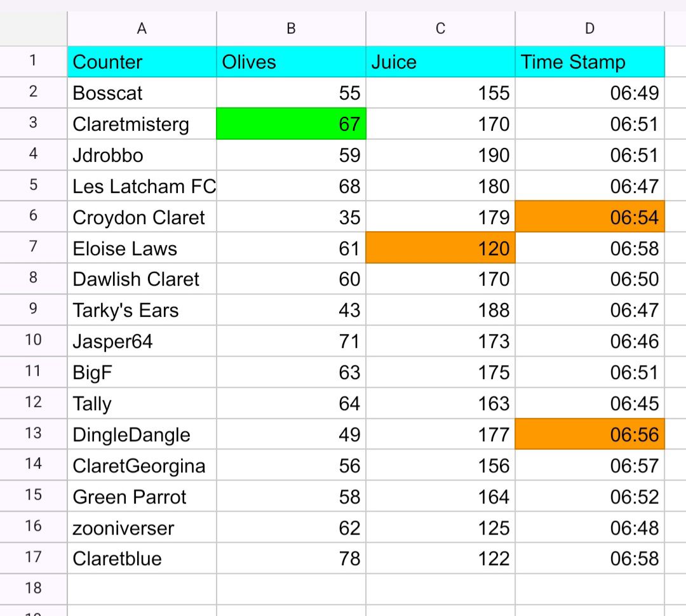Select the column D header
The image size is (686, 616).
[x=589, y=29]
